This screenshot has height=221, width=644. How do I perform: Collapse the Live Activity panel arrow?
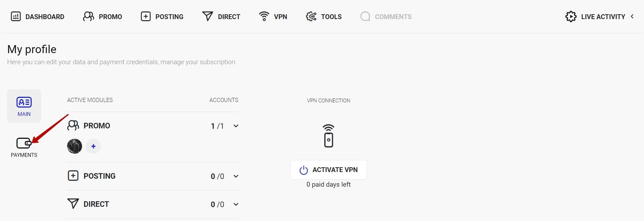632,16
